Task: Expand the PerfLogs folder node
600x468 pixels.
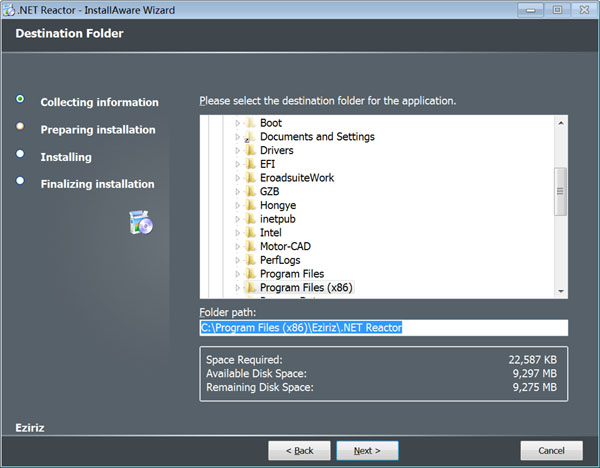Action: coord(237,261)
